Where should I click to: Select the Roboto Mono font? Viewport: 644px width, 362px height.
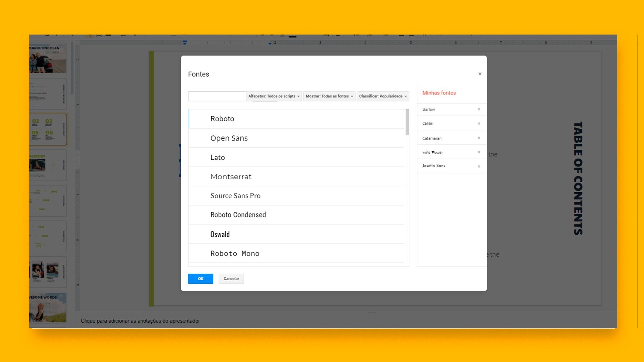296,253
